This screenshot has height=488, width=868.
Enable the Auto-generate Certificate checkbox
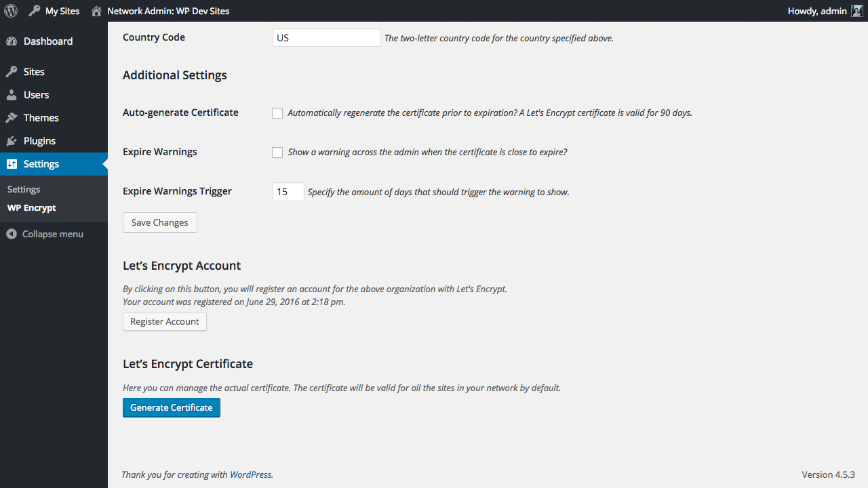(277, 113)
